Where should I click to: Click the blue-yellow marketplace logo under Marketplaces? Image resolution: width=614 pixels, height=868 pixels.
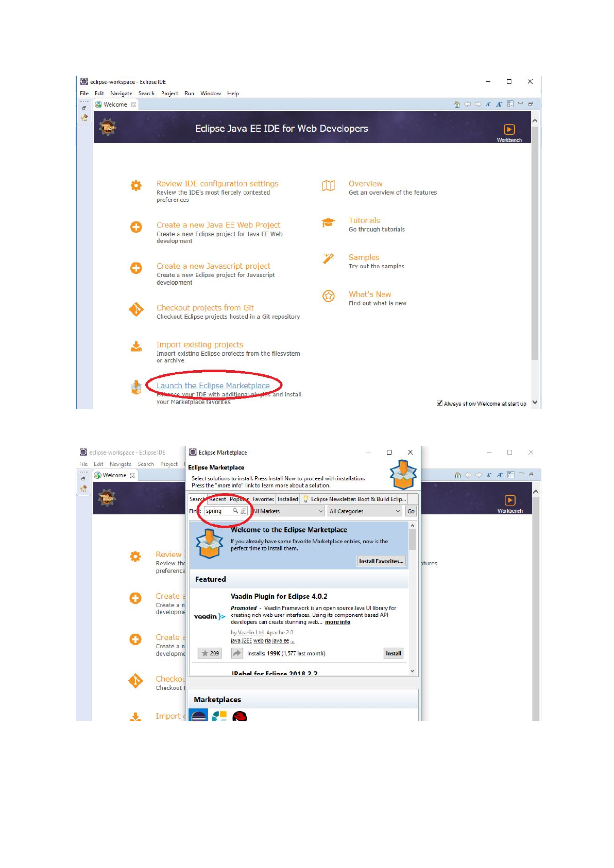pos(219,716)
